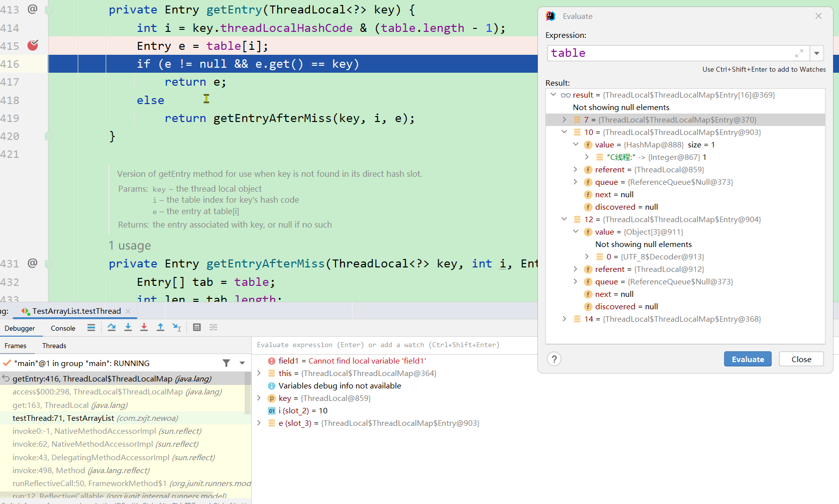Click the help question mark button
Viewport: 839px width, 504px height.
tap(554, 359)
